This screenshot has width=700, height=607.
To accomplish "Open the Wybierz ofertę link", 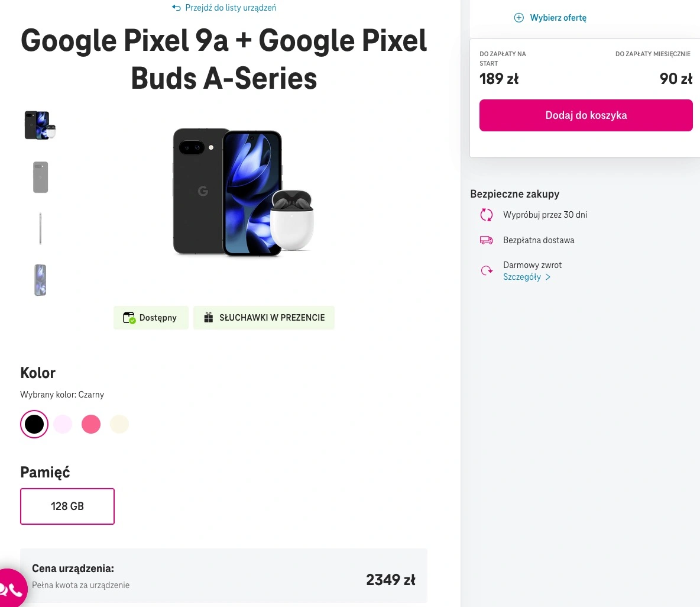I will coord(558,18).
